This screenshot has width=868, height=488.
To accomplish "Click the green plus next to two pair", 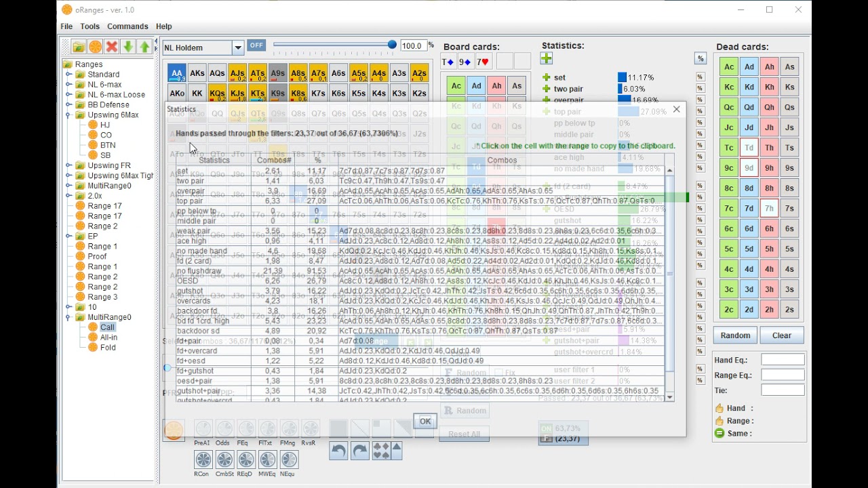I will [x=547, y=89].
